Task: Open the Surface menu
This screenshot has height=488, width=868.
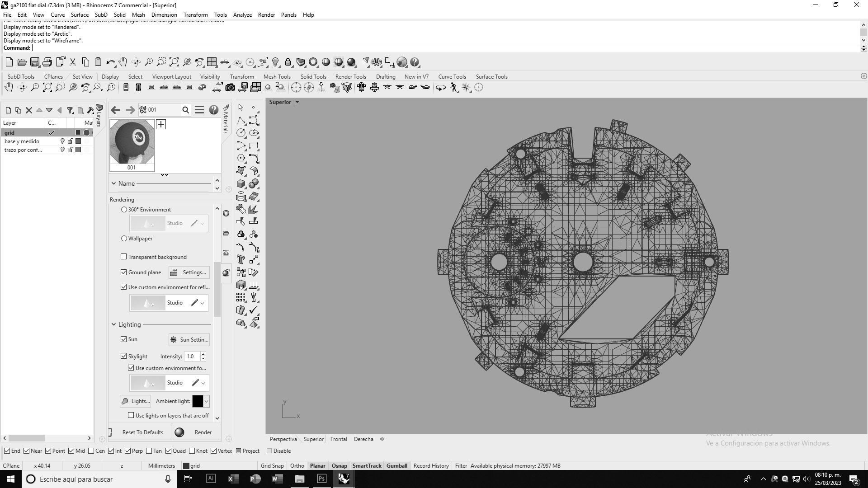Action: pyautogui.click(x=80, y=15)
